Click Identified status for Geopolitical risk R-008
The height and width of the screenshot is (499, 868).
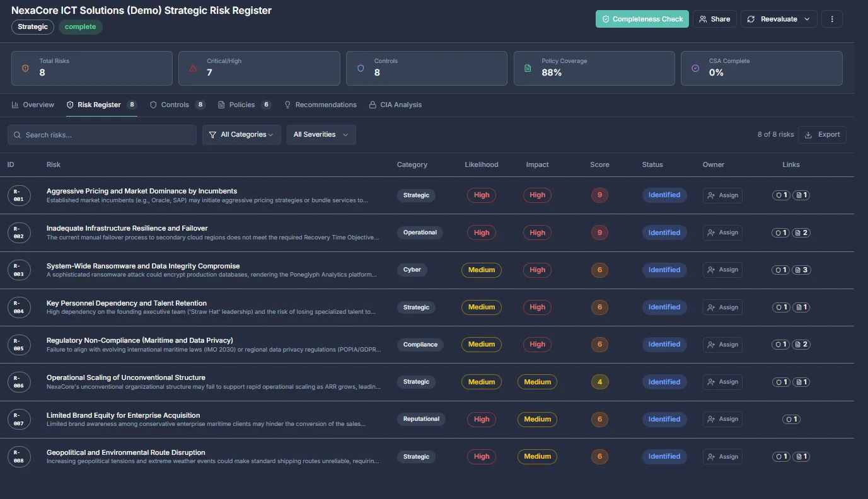coord(664,457)
